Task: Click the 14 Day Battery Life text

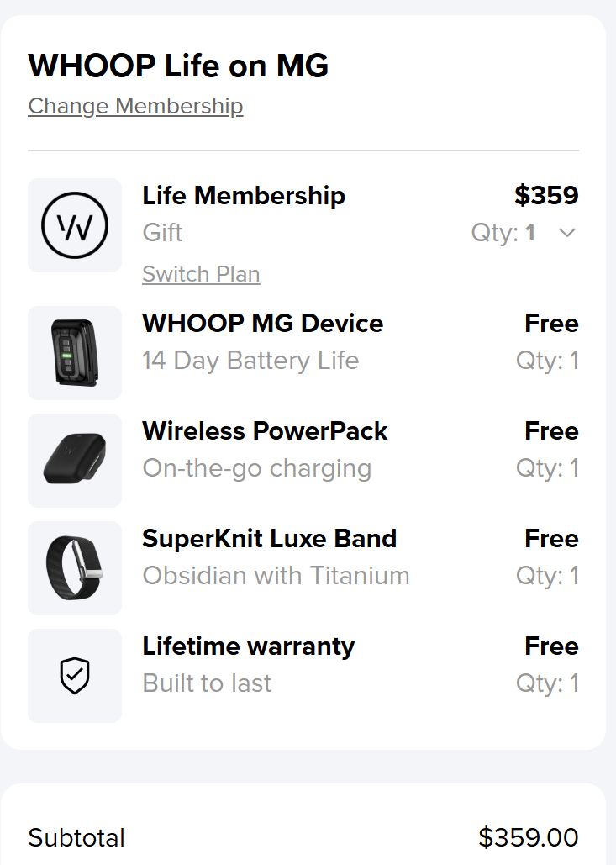Action: [x=250, y=361]
